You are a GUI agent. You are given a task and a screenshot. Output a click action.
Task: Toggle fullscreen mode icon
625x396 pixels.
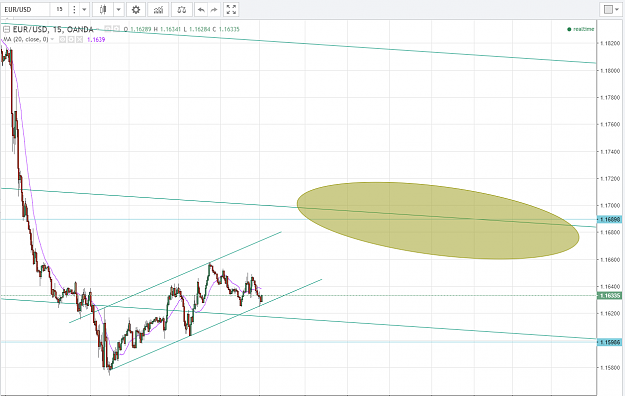point(231,10)
